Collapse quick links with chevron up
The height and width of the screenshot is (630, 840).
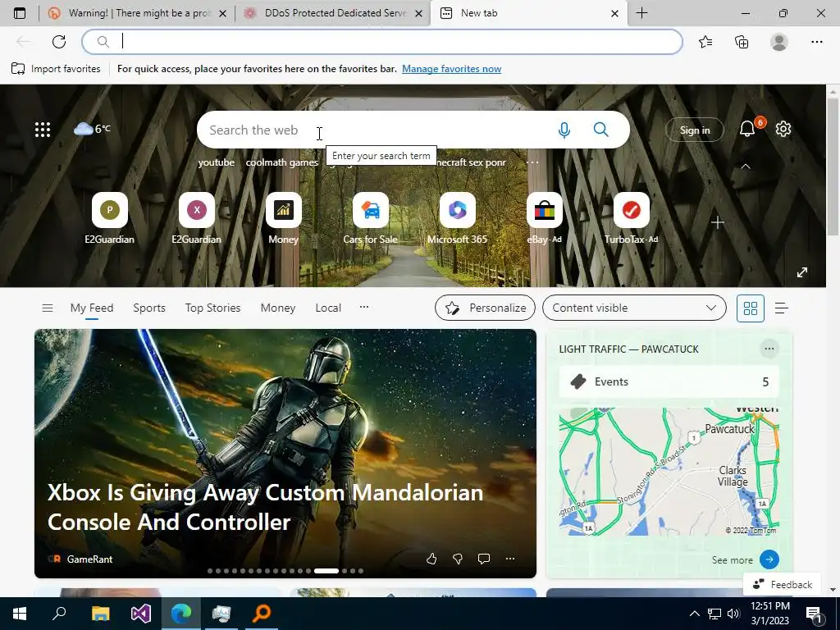click(x=745, y=167)
